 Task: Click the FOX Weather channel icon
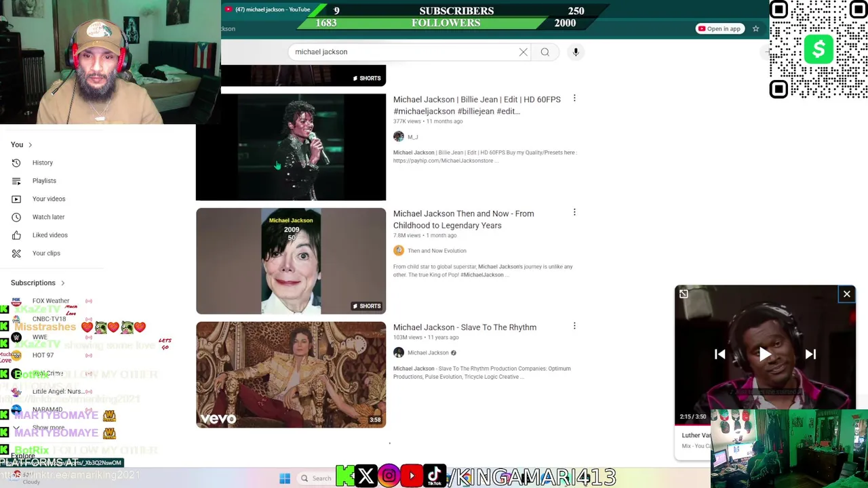coord(16,301)
